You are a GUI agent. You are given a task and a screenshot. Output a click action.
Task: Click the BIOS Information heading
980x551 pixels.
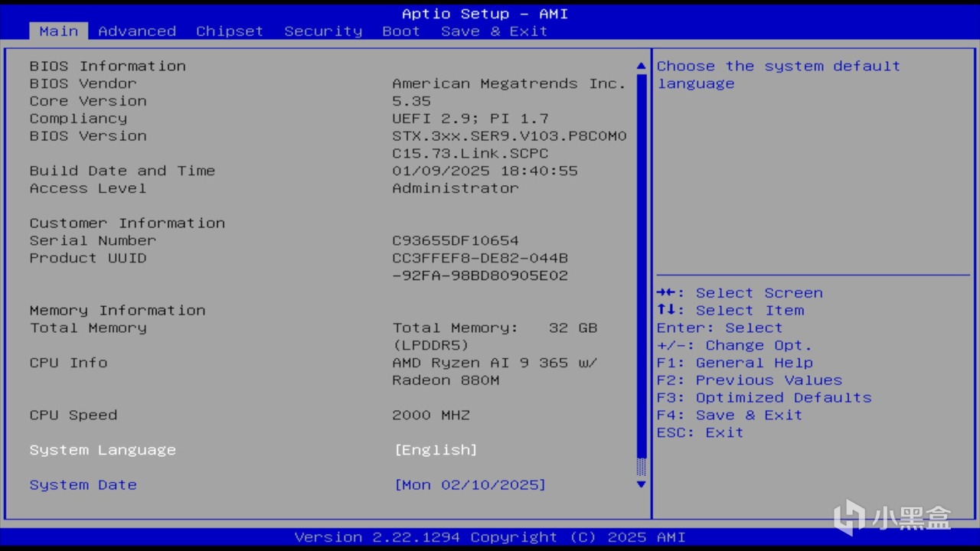coord(107,66)
